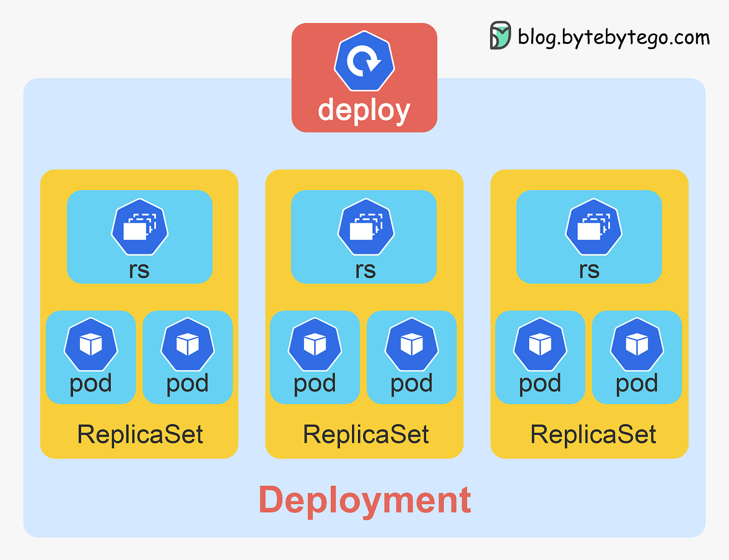This screenshot has width=729, height=560.
Task: Select the Deployment label
Action: 364,498
